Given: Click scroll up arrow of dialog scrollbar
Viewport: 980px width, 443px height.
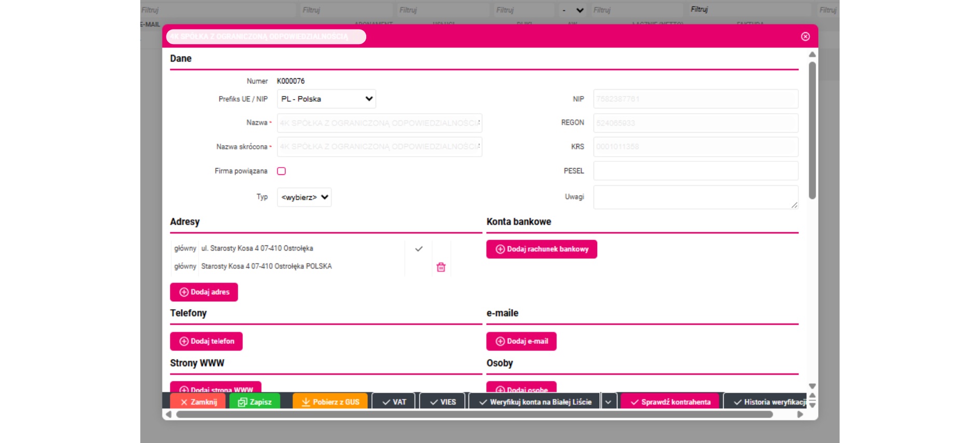Looking at the screenshot, I should click(812, 54).
